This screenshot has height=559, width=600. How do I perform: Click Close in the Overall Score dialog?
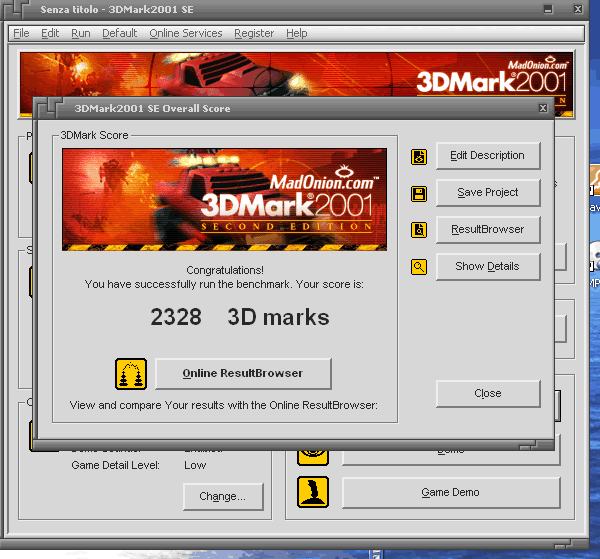(488, 394)
